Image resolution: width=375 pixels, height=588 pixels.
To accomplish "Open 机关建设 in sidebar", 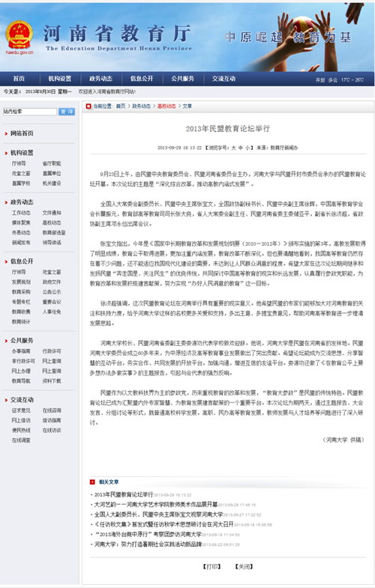I will (x=52, y=184).
